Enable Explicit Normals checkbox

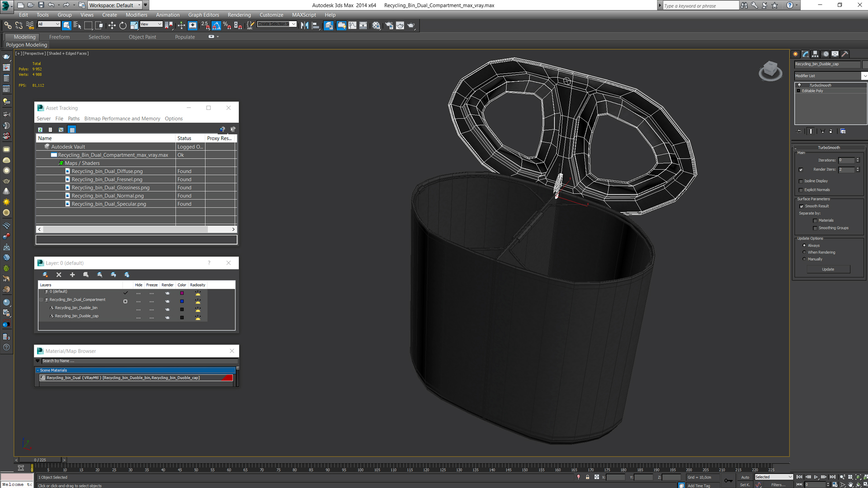point(801,190)
